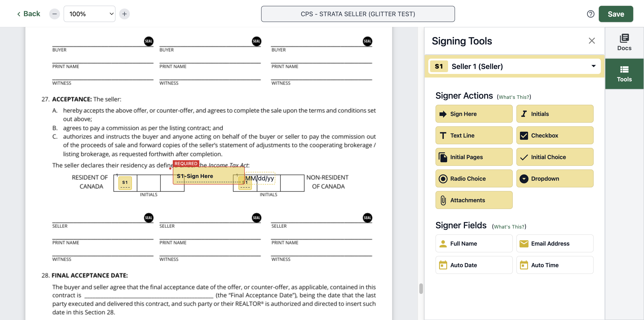Add a Dropdown signer action
Image resolution: width=644 pixels, height=320 pixels.
[555, 178]
